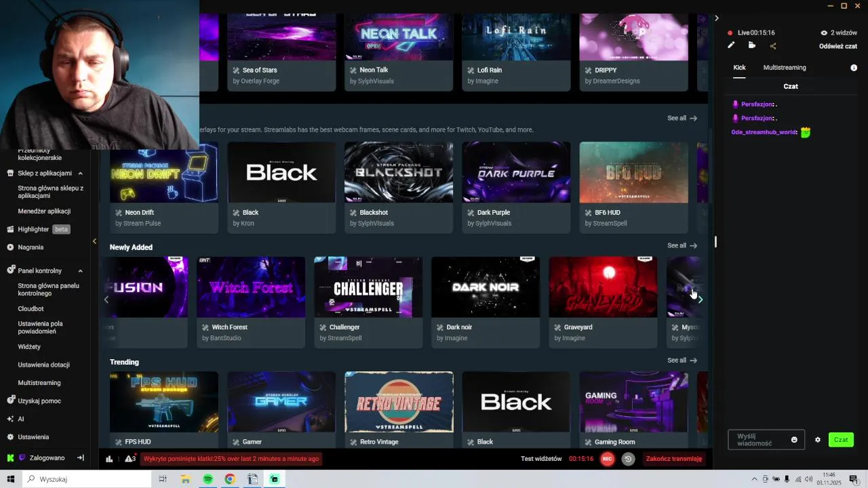Open Ustawienia settings gear in sidebar
This screenshot has width=868, height=488.
click(10, 437)
